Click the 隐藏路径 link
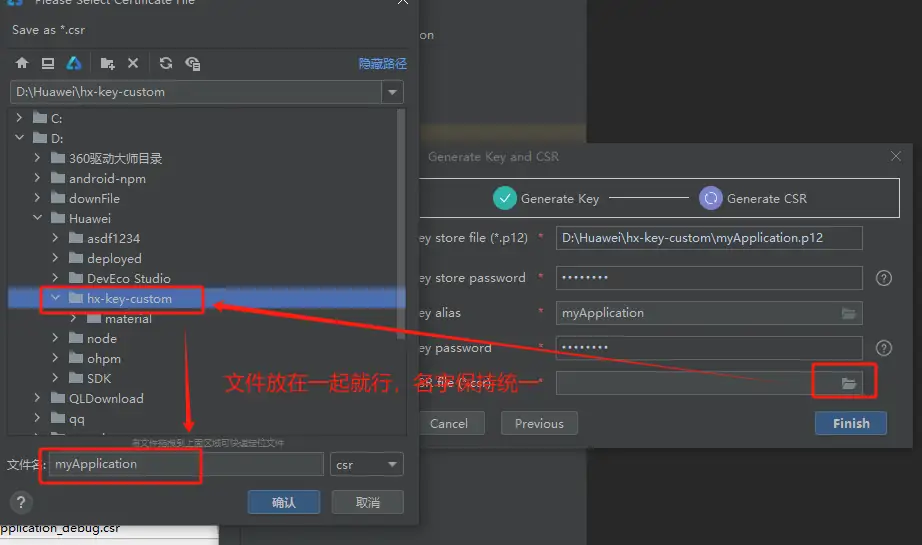The width and height of the screenshot is (922, 545). 382,63
